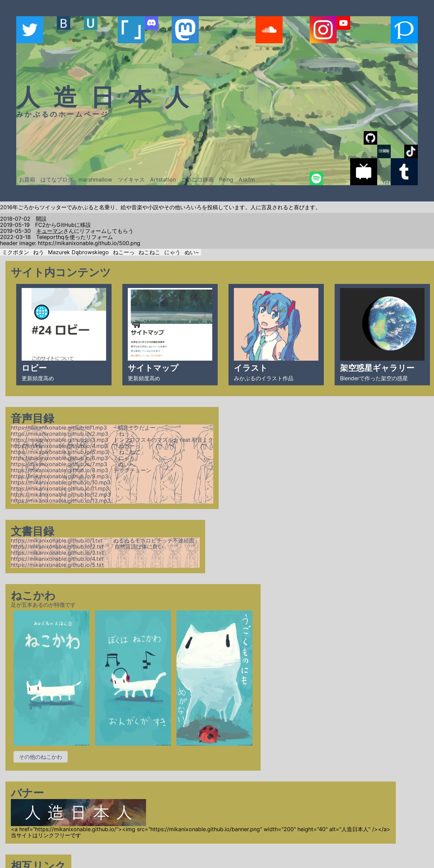The height and width of the screenshot is (868, 434).
Task: Open the Artstation header link
Action: click(163, 180)
